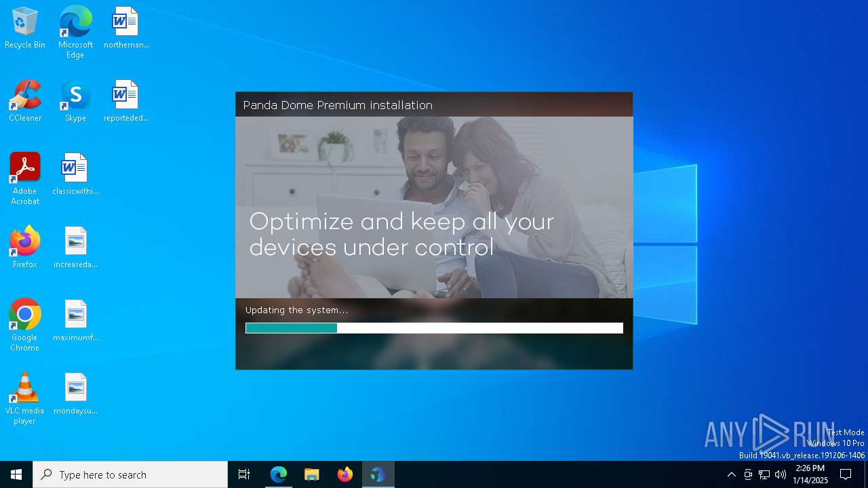Click the Meet Now tray icon
The height and width of the screenshot is (488, 868).
[x=748, y=474]
